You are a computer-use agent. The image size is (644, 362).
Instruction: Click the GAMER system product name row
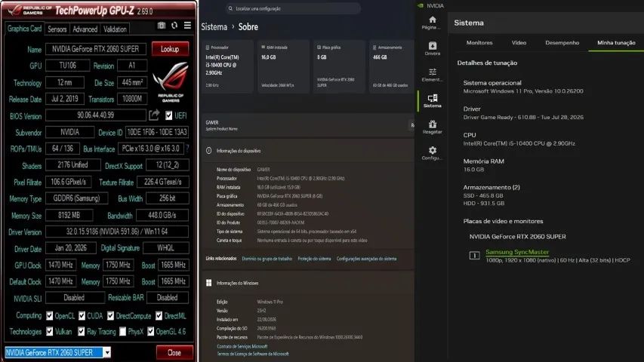308,125
